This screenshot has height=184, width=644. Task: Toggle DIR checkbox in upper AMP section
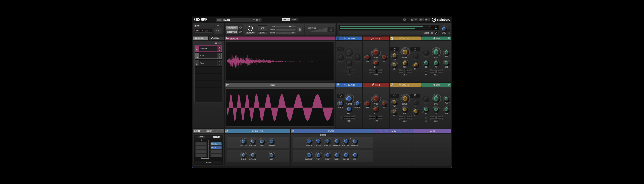click(426, 71)
